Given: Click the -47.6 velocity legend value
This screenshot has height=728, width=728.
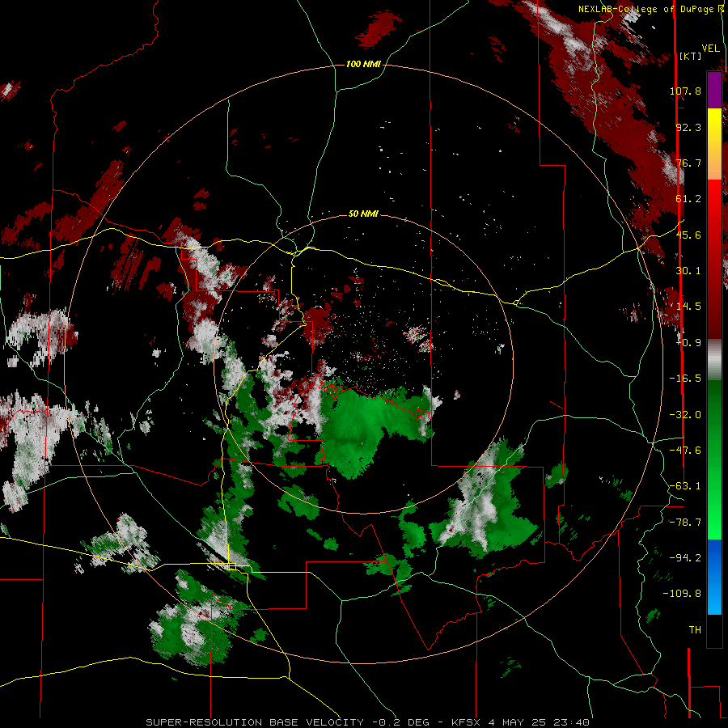Looking at the screenshot, I should coord(685,451).
